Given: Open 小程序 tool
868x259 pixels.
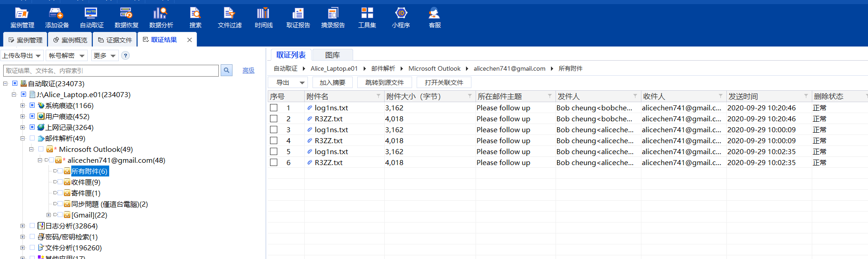Looking at the screenshot, I should (x=401, y=18).
